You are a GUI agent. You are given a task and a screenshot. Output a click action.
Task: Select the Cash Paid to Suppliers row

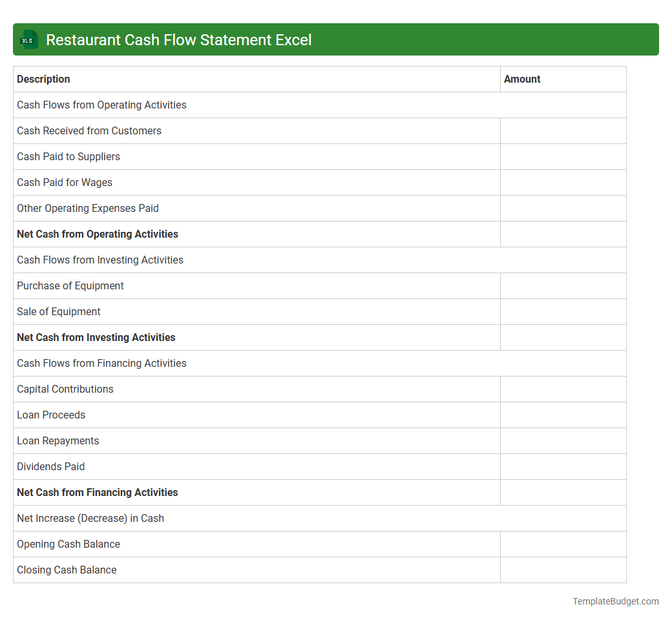tap(68, 156)
